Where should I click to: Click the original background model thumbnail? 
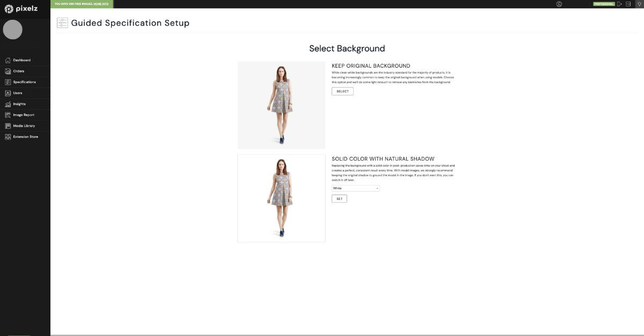281,105
